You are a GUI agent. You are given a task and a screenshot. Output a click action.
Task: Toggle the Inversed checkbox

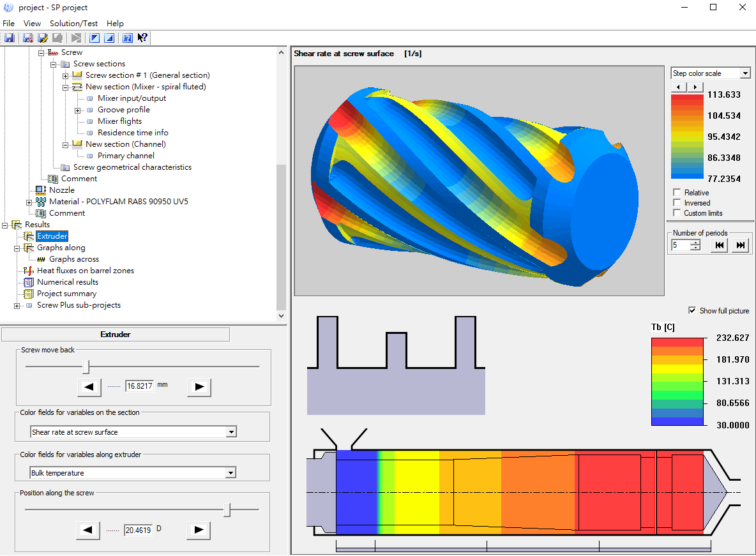tap(677, 203)
